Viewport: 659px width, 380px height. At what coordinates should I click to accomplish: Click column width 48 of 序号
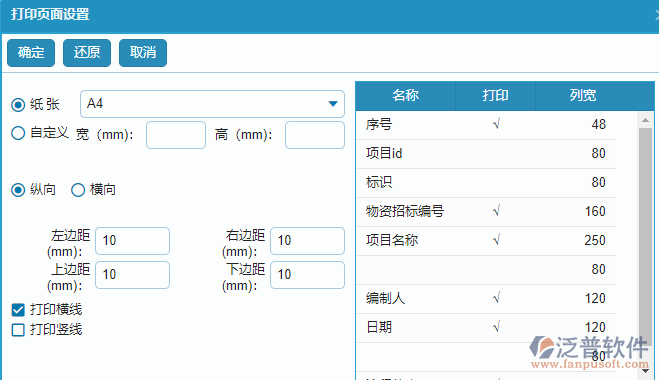click(598, 124)
